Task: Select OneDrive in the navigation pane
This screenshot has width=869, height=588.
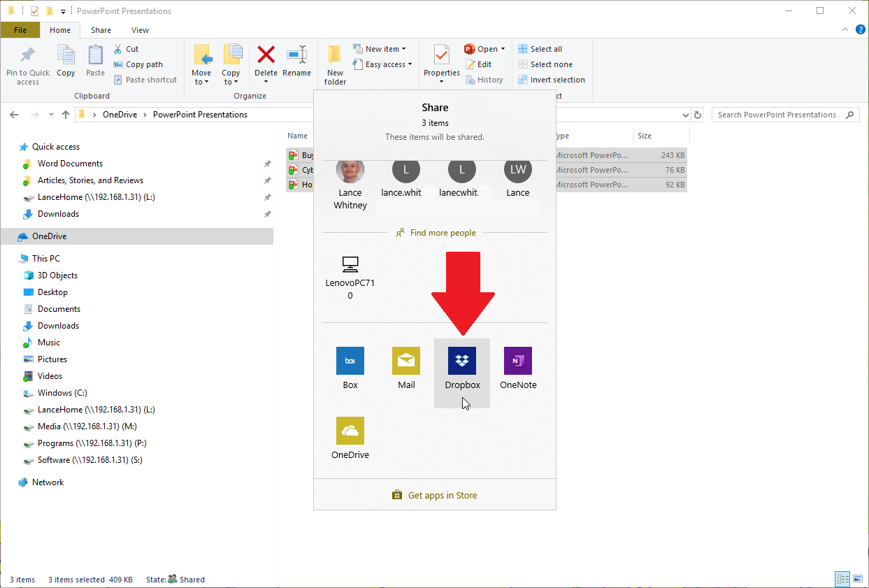Action: tap(137, 236)
